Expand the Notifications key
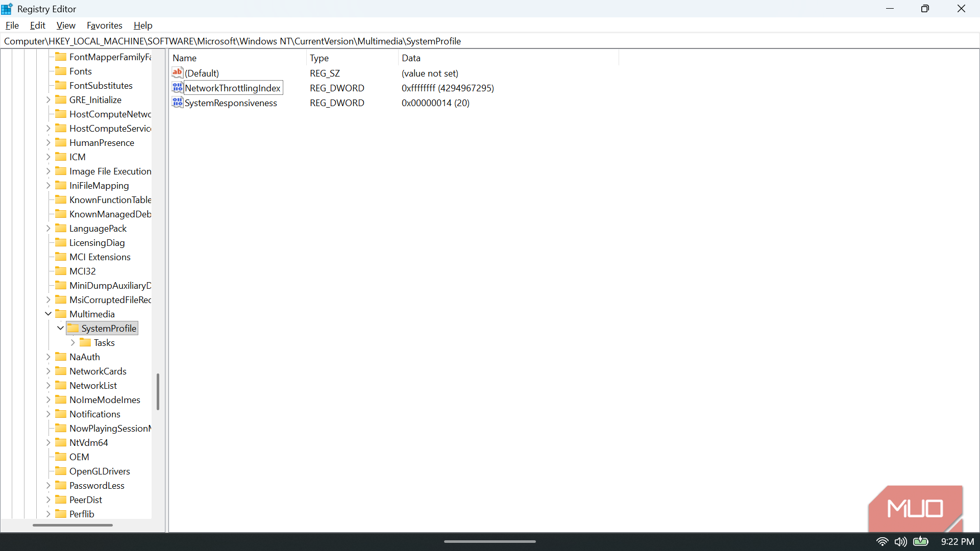 tap(48, 414)
